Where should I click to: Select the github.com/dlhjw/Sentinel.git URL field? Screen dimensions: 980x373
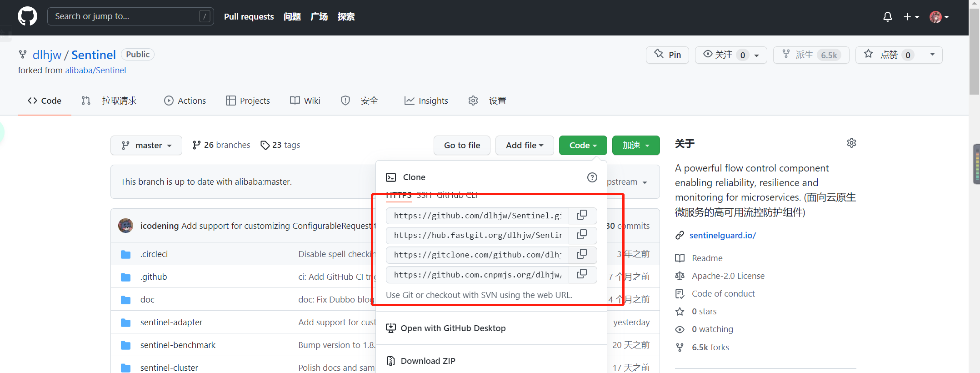pos(477,216)
